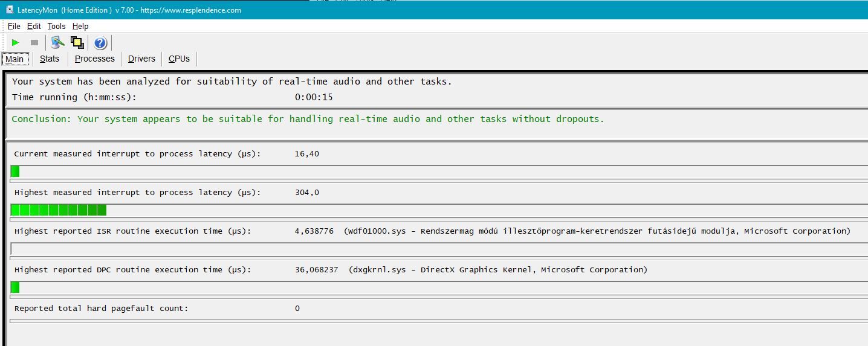Open help via the blue question mark icon
This screenshot has height=346, width=868.
click(100, 42)
